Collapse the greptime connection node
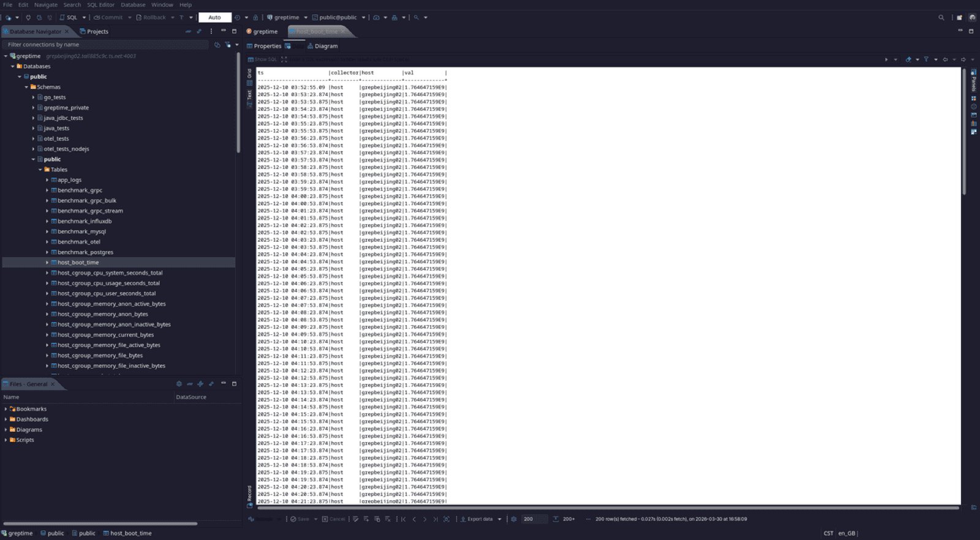 coord(6,56)
